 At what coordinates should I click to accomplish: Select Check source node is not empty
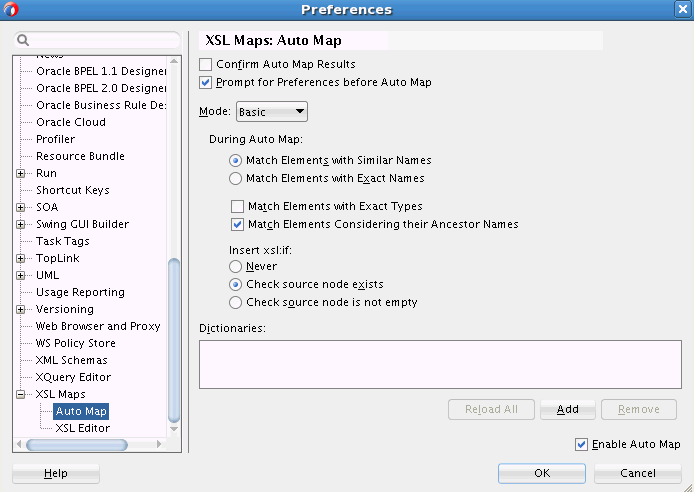236,302
